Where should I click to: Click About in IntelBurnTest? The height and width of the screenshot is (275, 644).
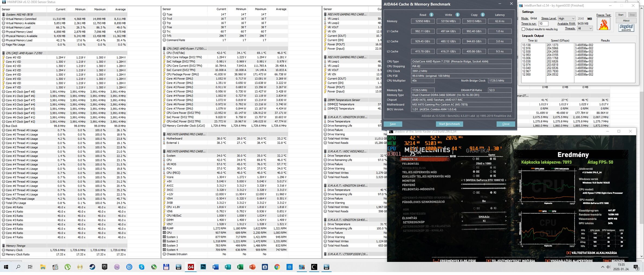pos(626,21)
